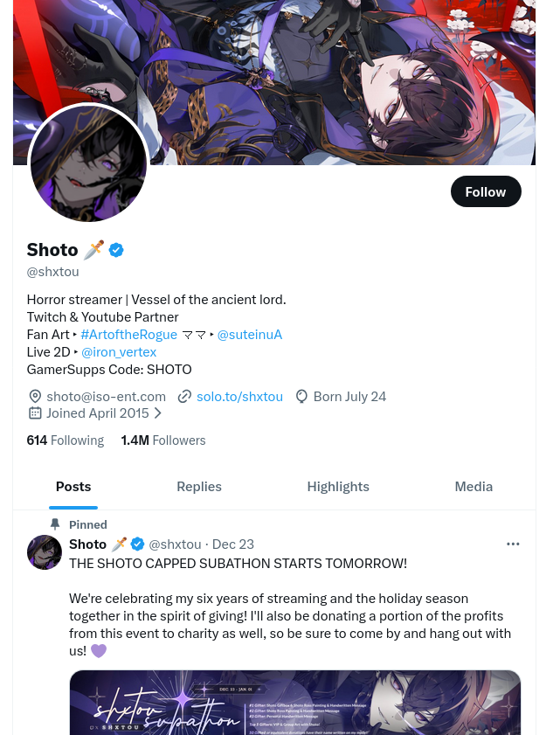The height and width of the screenshot is (735, 560).
Task: Click the verified badge in the pinned post header
Action: (x=137, y=544)
